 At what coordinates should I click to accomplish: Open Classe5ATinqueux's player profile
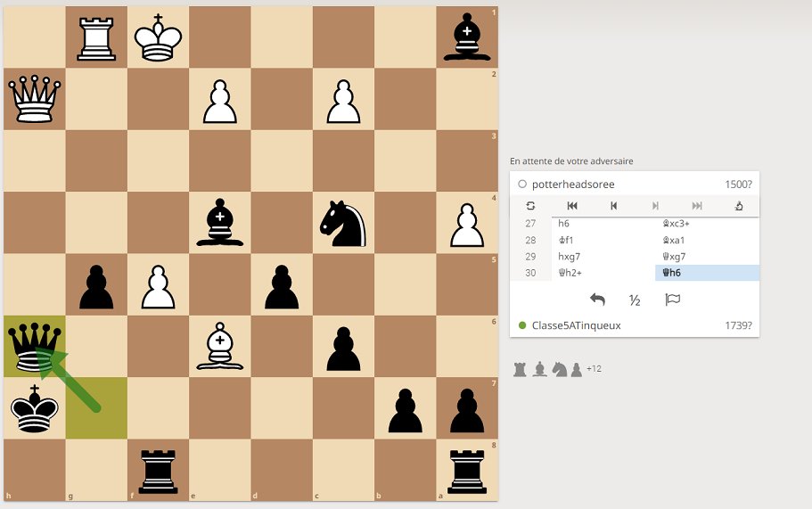[576, 325]
